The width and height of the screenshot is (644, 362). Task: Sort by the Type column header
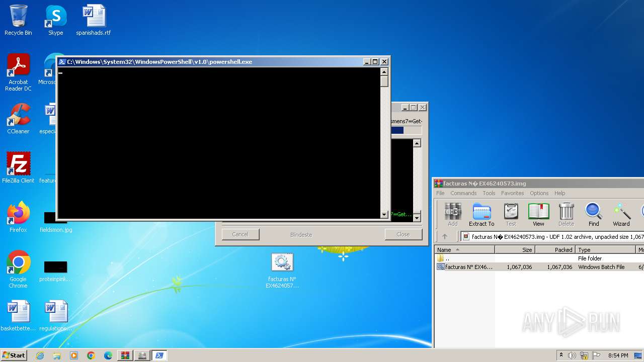606,250
